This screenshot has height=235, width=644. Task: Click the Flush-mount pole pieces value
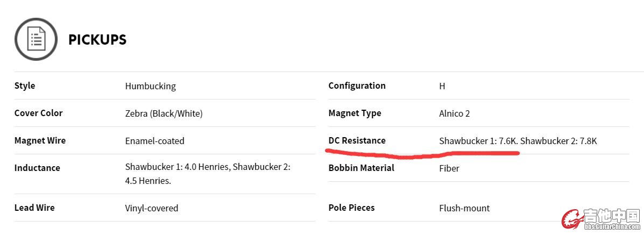pos(465,208)
